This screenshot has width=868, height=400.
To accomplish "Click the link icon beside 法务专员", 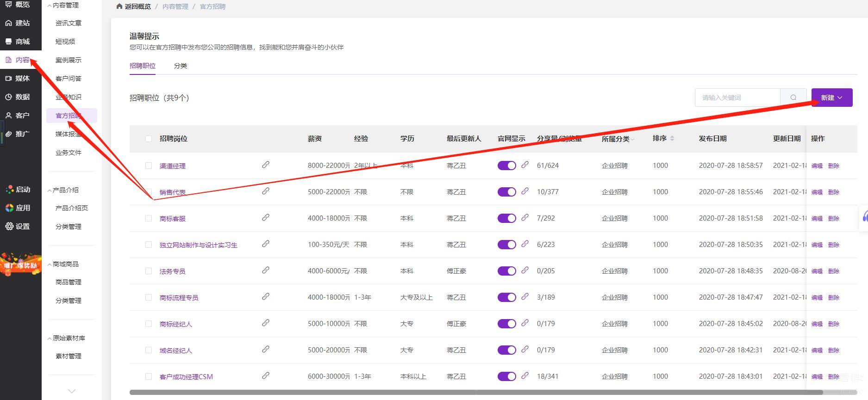I will click(266, 270).
